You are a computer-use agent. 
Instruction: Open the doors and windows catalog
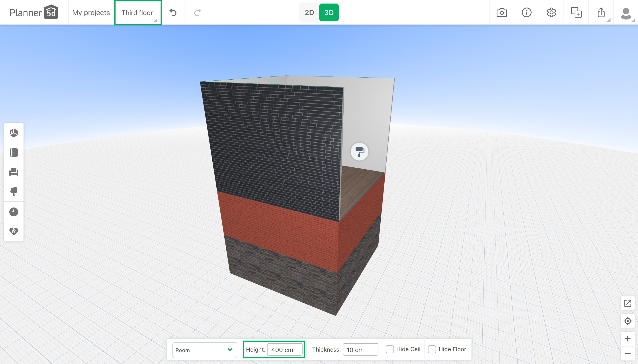(x=14, y=152)
